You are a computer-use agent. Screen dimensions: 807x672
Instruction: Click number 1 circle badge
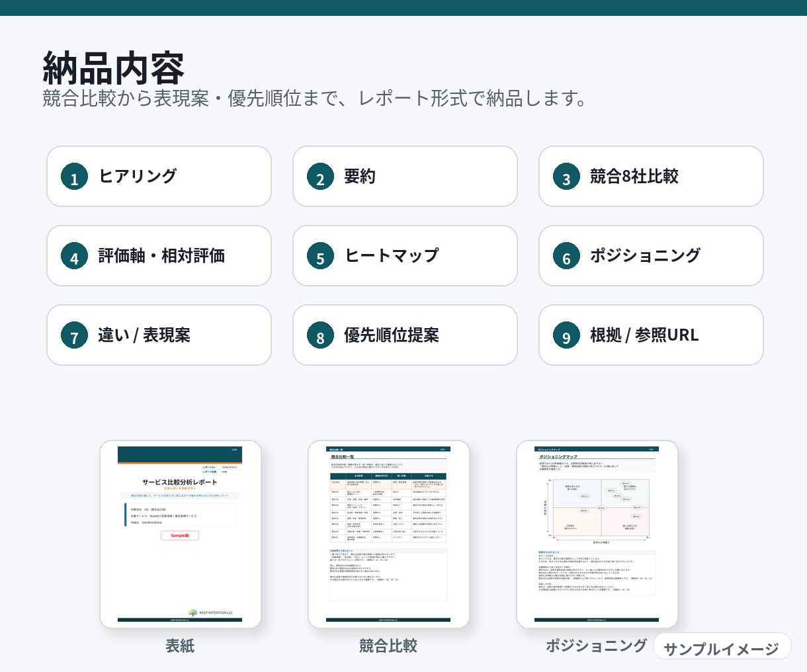(74, 177)
